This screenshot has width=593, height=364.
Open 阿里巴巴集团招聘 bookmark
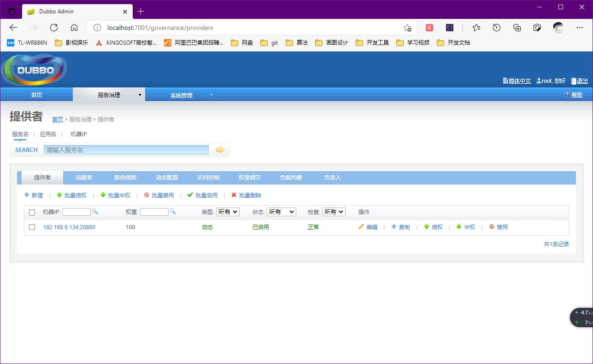[194, 42]
